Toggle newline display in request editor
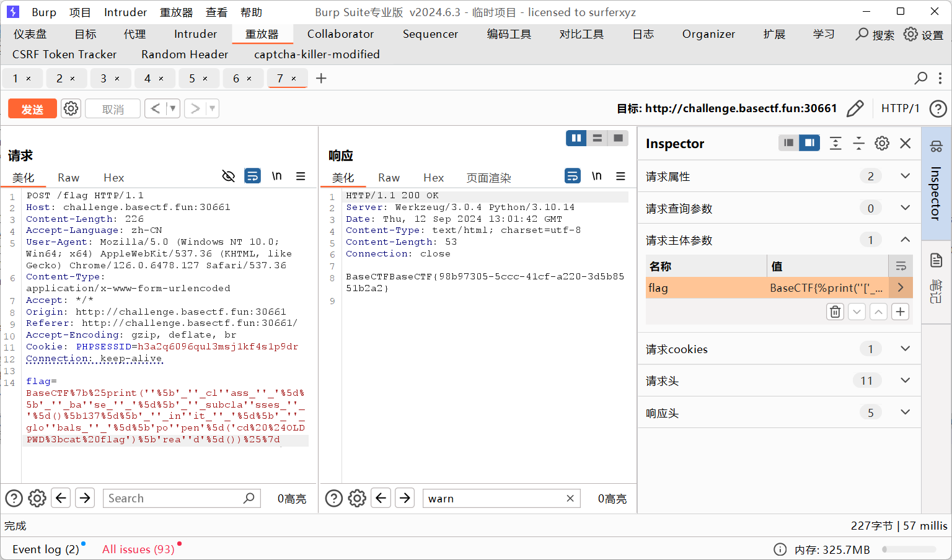 277,177
